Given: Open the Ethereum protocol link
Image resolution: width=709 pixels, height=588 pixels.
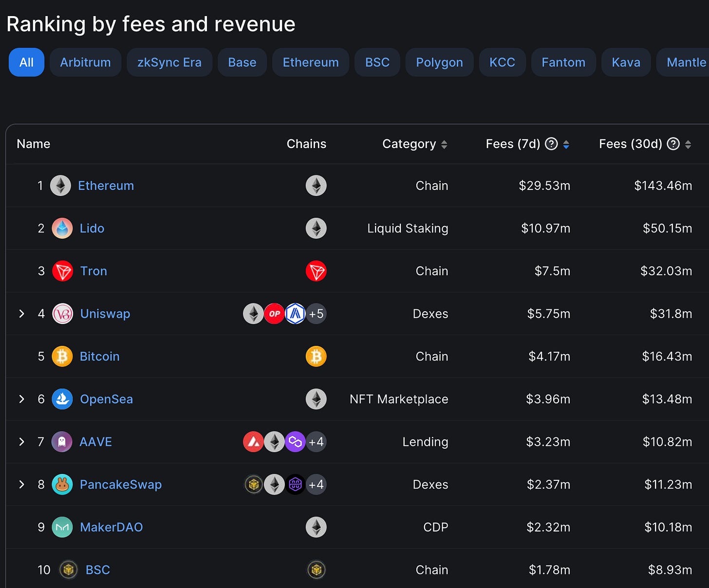Looking at the screenshot, I should point(106,186).
